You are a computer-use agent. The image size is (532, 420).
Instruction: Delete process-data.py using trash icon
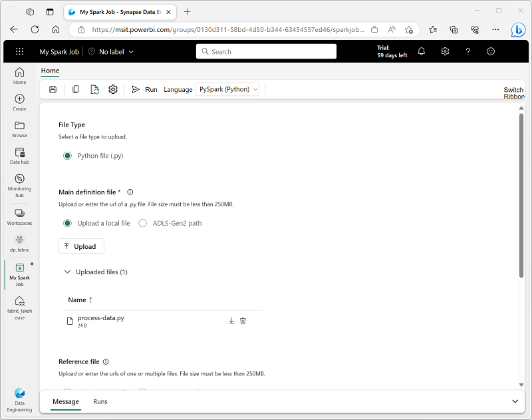click(x=243, y=321)
